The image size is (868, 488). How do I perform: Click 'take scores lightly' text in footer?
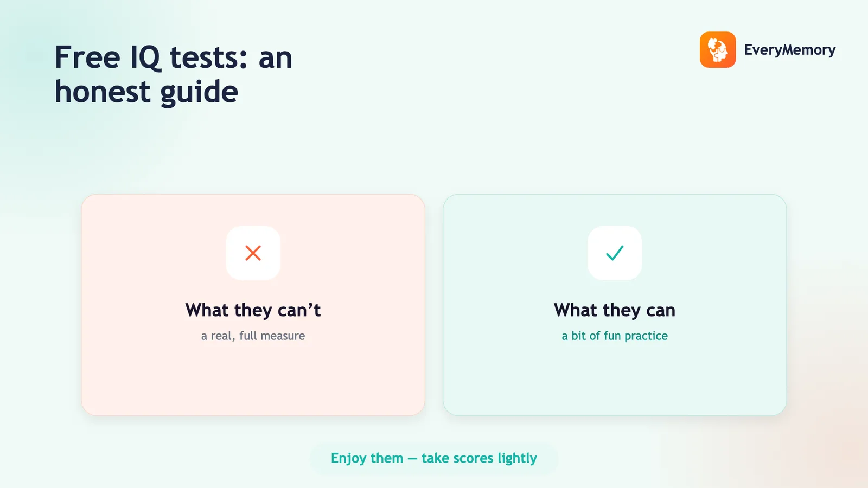pyautogui.click(x=479, y=458)
